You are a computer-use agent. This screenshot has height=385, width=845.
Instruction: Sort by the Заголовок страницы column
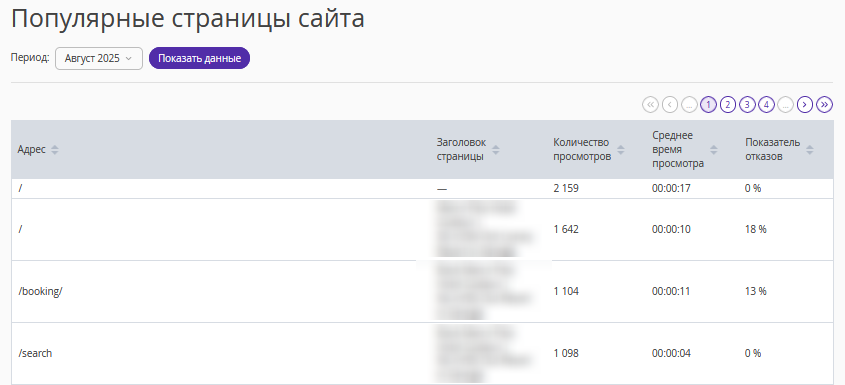tap(496, 150)
